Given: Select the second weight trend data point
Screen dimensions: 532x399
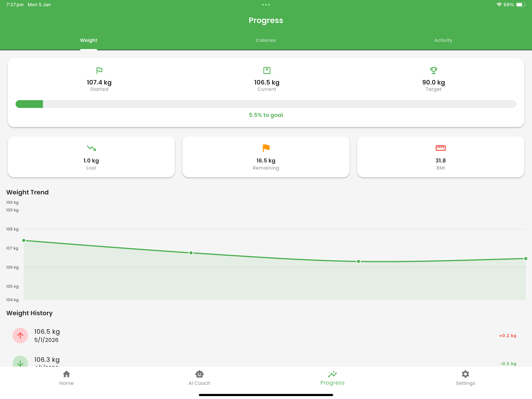Looking at the screenshot, I should coord(191,253).
